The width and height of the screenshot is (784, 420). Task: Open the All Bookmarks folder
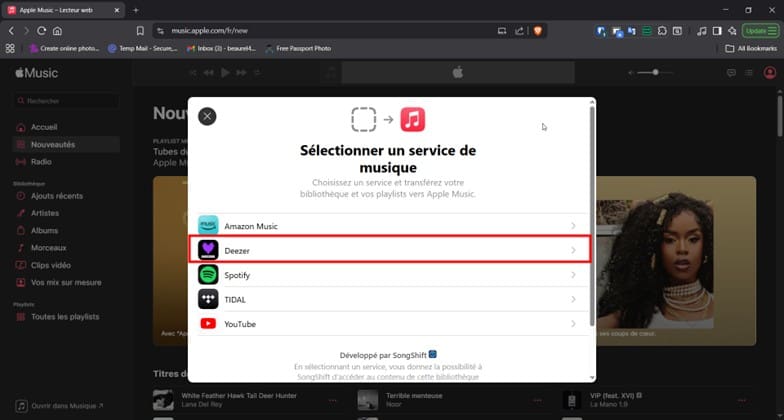coord(752,48)
